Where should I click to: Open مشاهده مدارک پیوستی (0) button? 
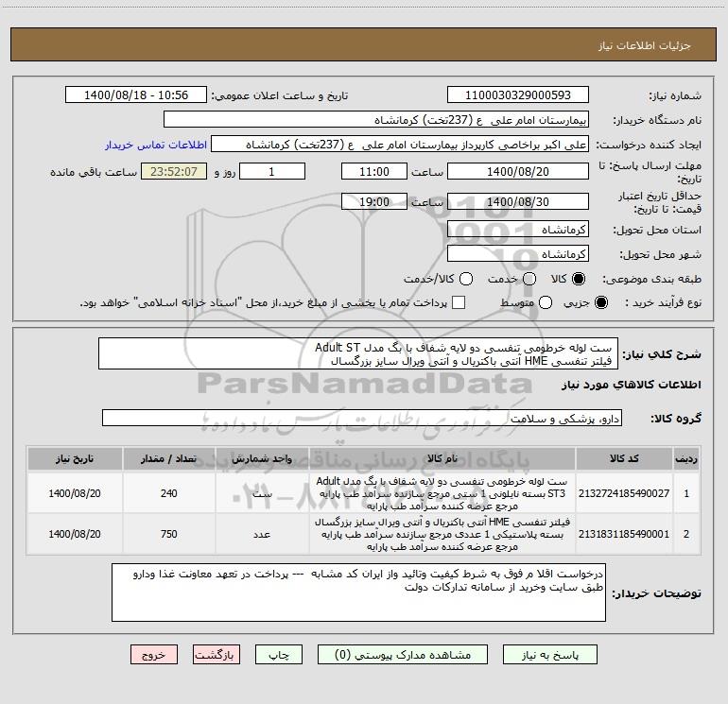(x=403, y=655)
